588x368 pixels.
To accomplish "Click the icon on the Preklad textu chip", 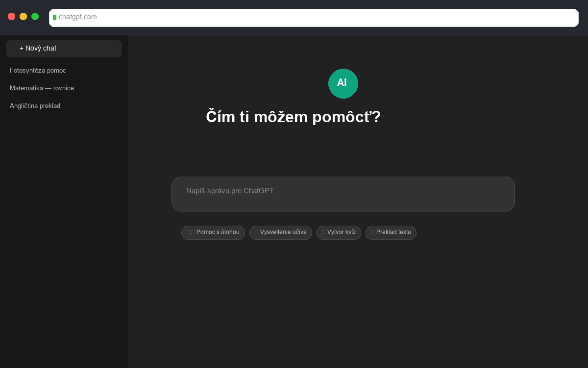I will pyautogui.click(x=373, y=232).
